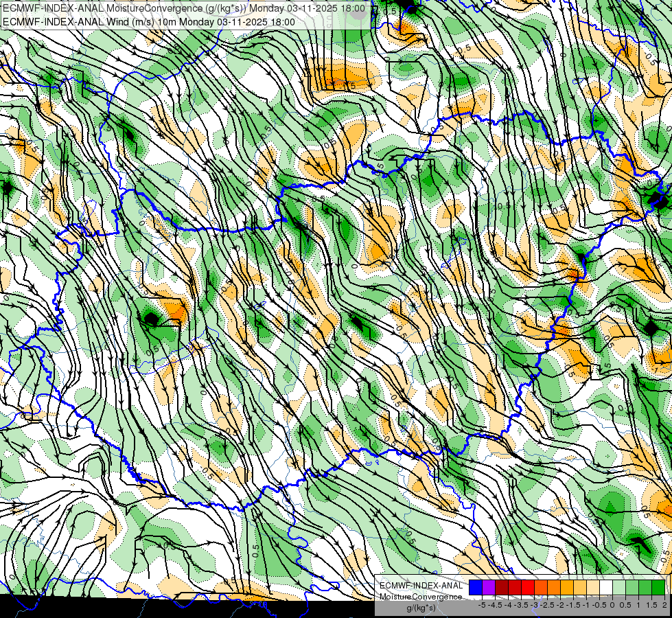The image size is (672, 618).
Task: Click the 2 tick ending the legend scale
Action: [664, 605]
